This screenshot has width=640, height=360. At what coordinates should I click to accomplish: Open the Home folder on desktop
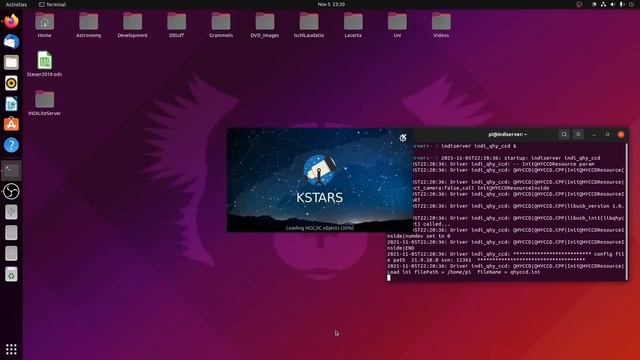pyautogui.click(x=44, y=24)
